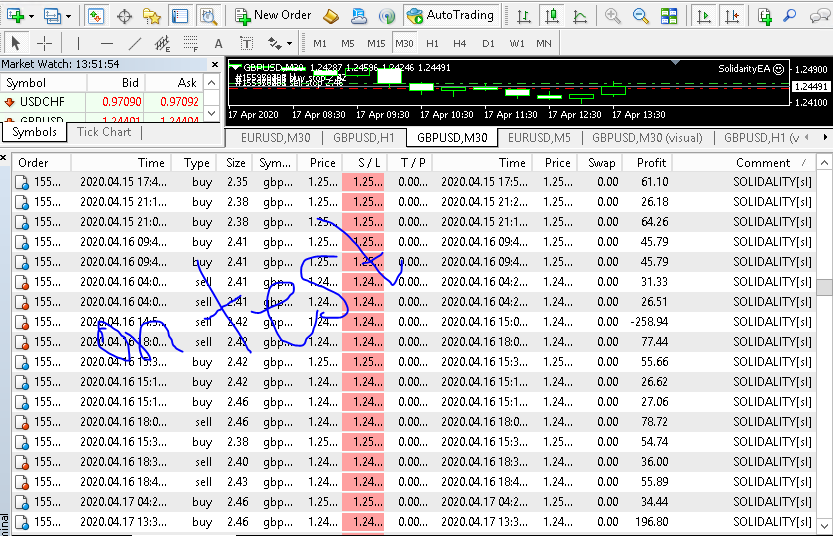Sort trades by the Size column header
Image resolution: width=833 pixels, height=536 pixels.
tap(236, 163)
